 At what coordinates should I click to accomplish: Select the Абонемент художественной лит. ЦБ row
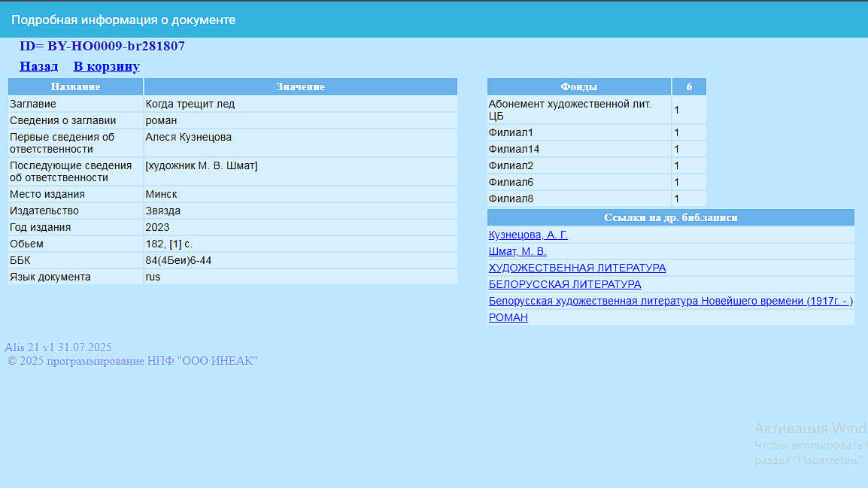pyautogui.click(x=596, y=110)
